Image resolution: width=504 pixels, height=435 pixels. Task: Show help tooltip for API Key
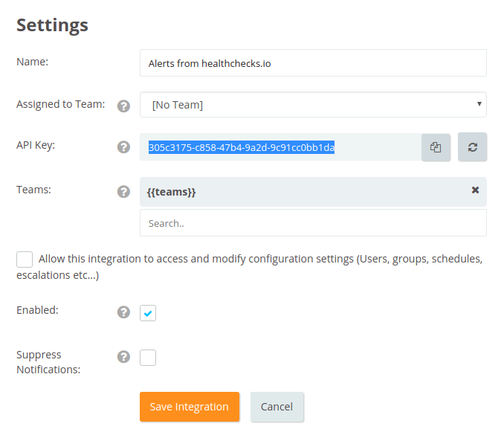[124, 147]
